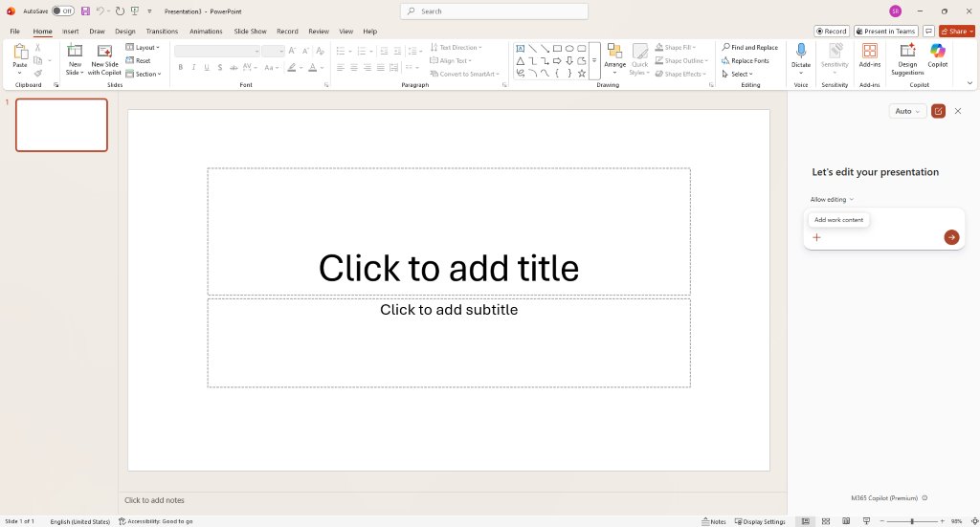Viewport: 980px width, 527px height.
Task: Switch to Reading View icon
Action: pyautogui.click(x=846, y=521)
